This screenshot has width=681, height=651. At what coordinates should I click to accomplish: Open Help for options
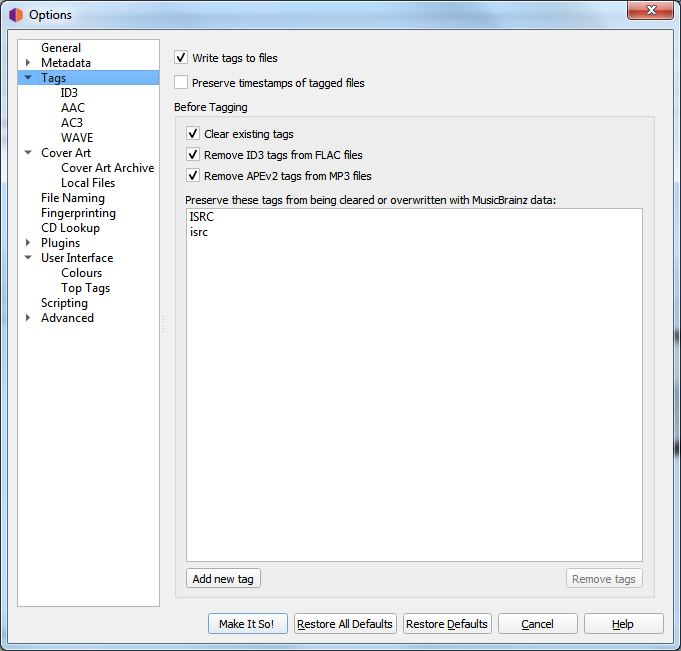coord(623,624)
